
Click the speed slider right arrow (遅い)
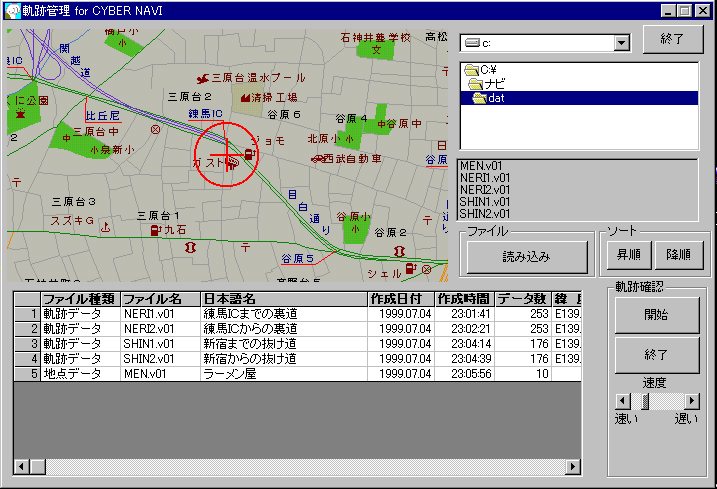[x=692, y=402]
